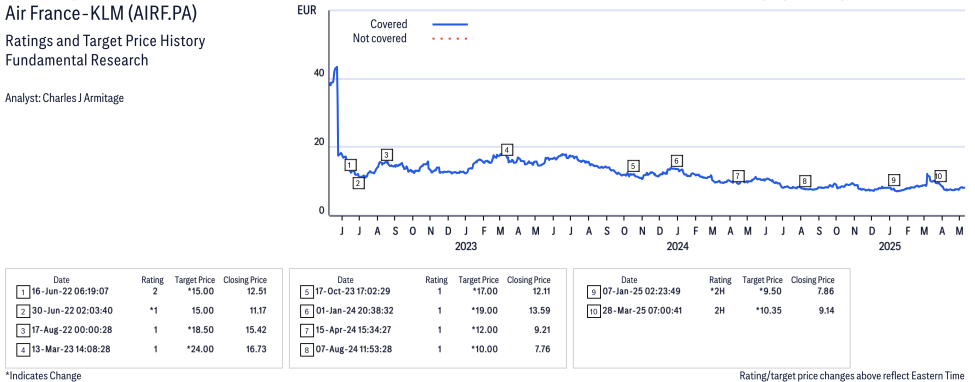Screen dimensions: 975x382
Task: Click chart marker 2 near July 2022
Action: [x=359, y=183]
